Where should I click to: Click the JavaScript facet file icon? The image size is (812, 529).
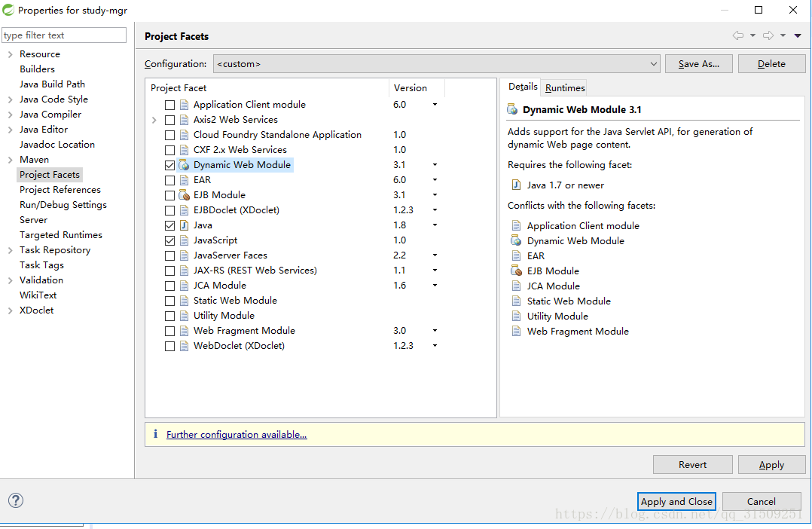pyautogui.click(x=184, y=240)
